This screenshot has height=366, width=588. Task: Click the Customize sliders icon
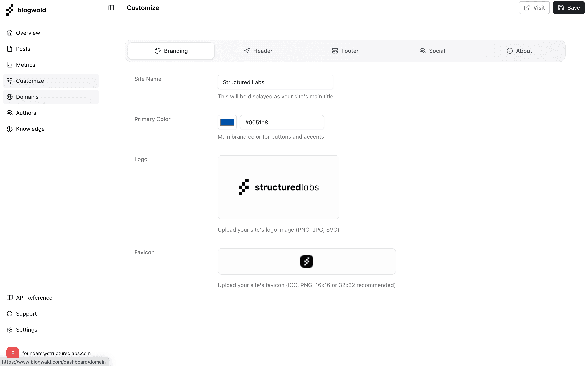coord(10,81)
